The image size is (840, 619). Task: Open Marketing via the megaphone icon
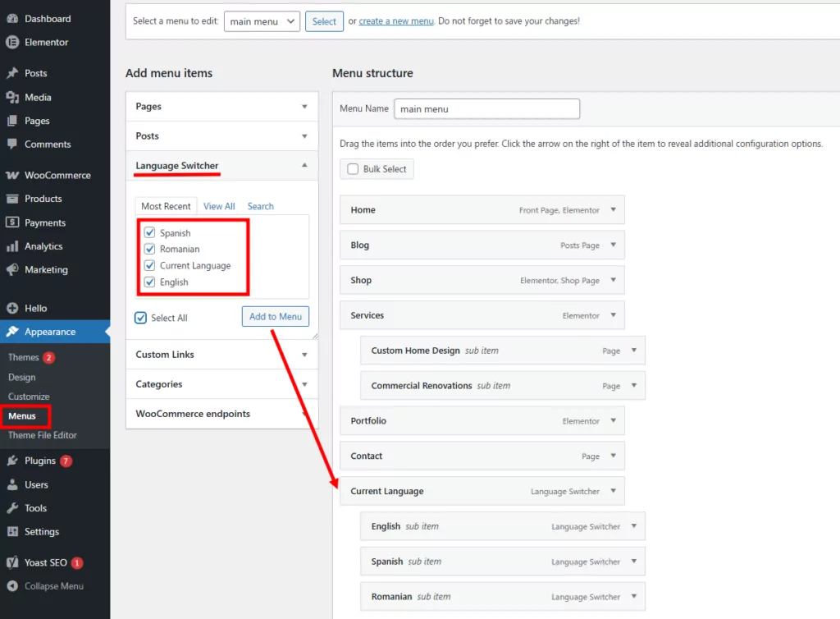(12, 270)
